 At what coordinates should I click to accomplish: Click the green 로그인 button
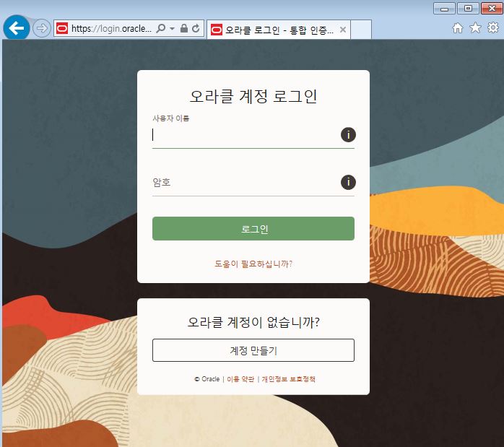(x=253, y=228)
